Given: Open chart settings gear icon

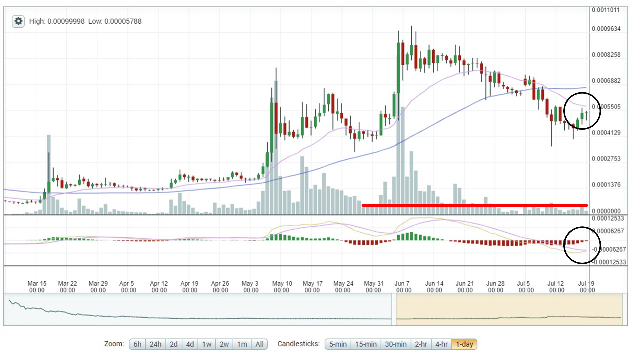Looking at the screenshot, I should pos(18,21).
